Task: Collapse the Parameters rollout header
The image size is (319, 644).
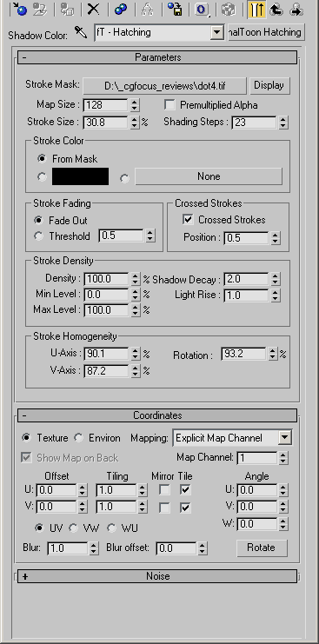Action: pyautogui.click(x=157, y=57)
